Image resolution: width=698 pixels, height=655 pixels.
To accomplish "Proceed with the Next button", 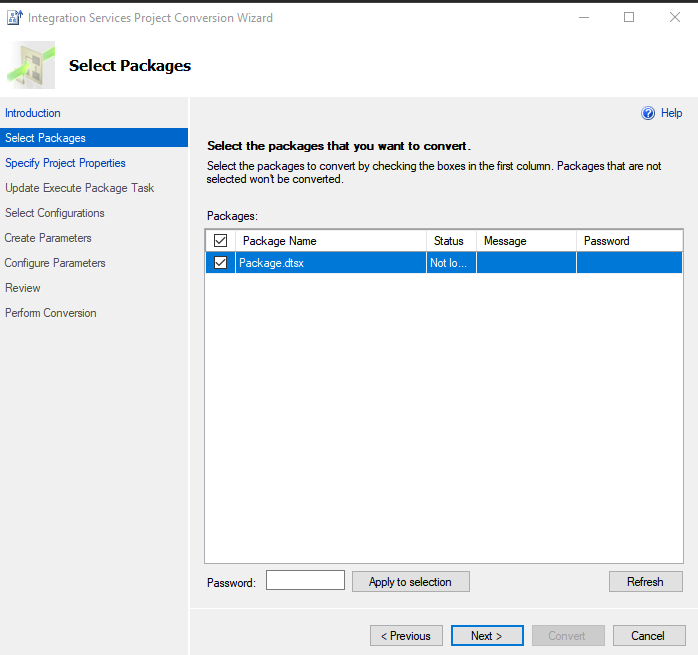I will (x=487, y=635).
